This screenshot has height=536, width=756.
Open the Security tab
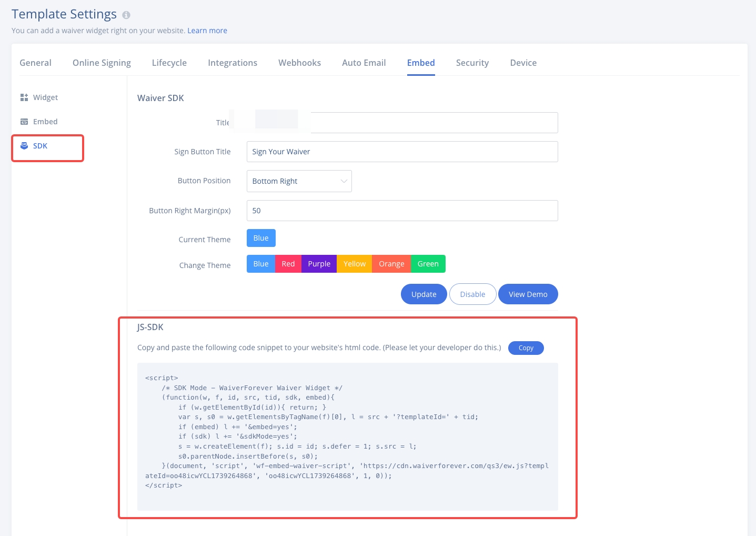click(x=472, y=63)
